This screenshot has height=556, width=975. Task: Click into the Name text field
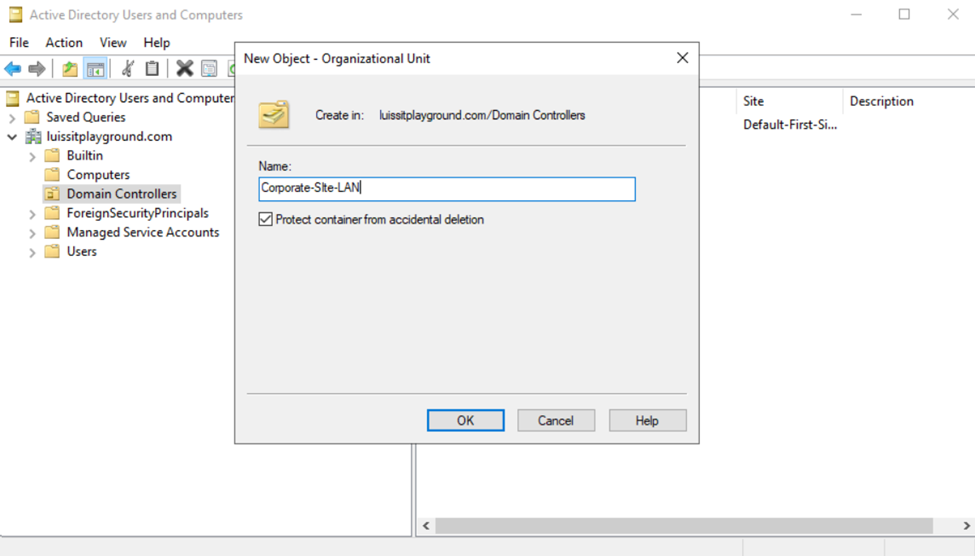pyautogui.click(x=447, y=188)
